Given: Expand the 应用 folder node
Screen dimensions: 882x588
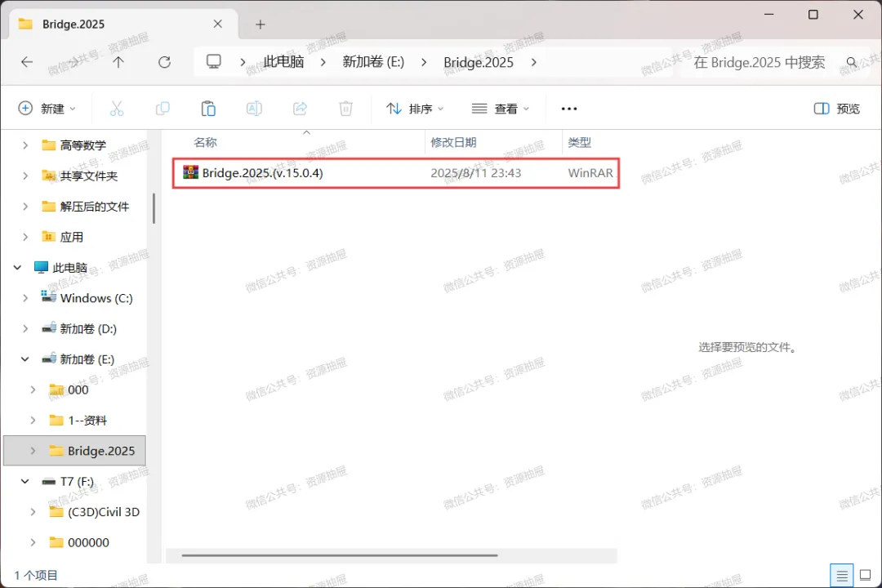Looking at the screenshot, I should (x=25, y=237).
